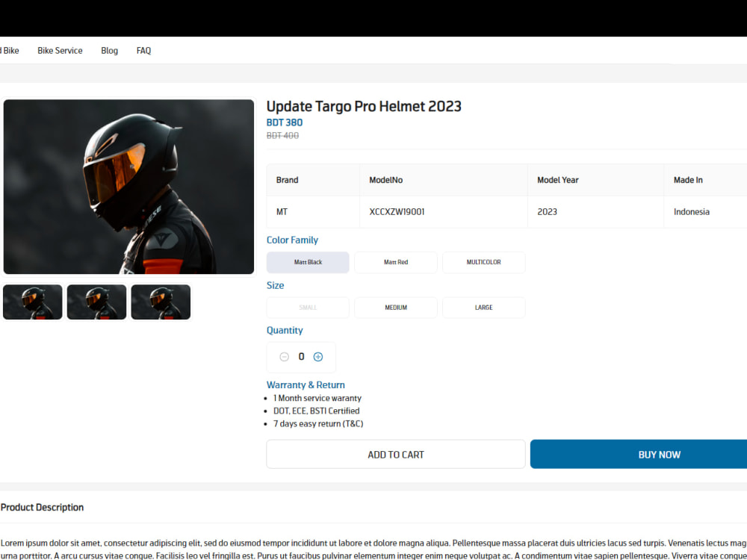This screenshot has width=747, height=560.
Task: Click the struck-through price BDT 400
Action: 282,136
